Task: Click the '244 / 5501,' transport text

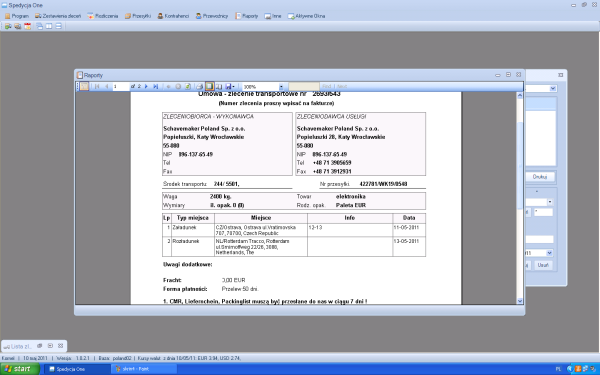Action: click(226, 184)
